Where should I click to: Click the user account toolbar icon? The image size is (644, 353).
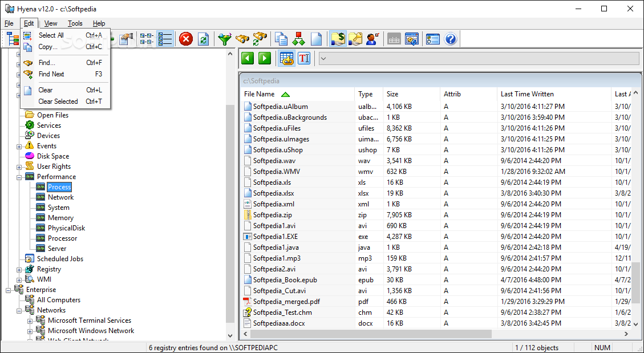pyautogui.click(x=372, y=39)
